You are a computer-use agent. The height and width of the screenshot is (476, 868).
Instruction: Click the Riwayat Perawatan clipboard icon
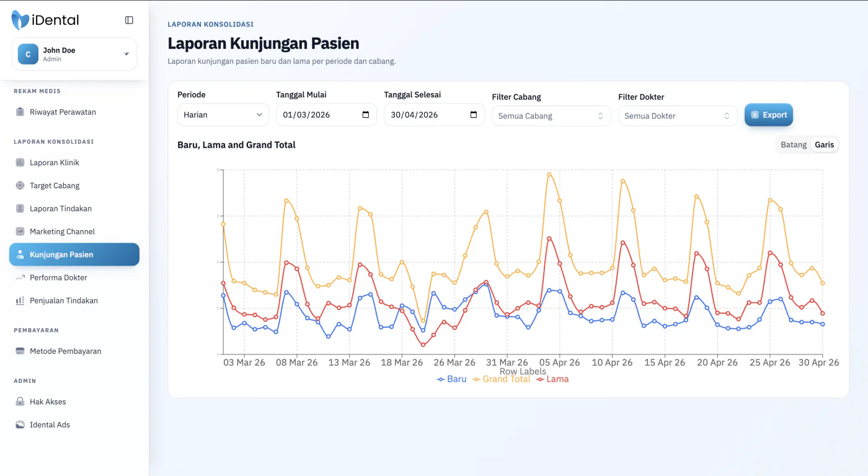(x=20, y=112)
